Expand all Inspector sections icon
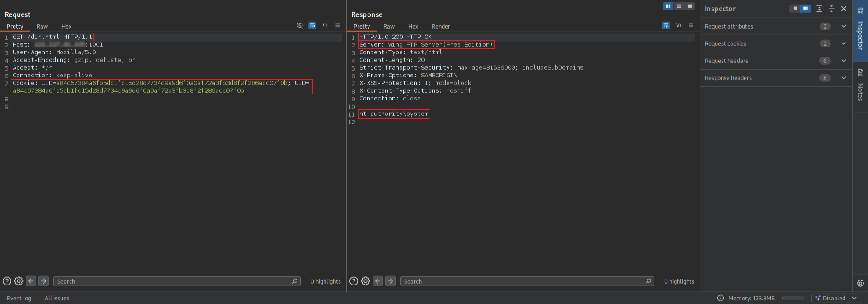Viewport: 868px width, 304px height. tap(819, 9)
